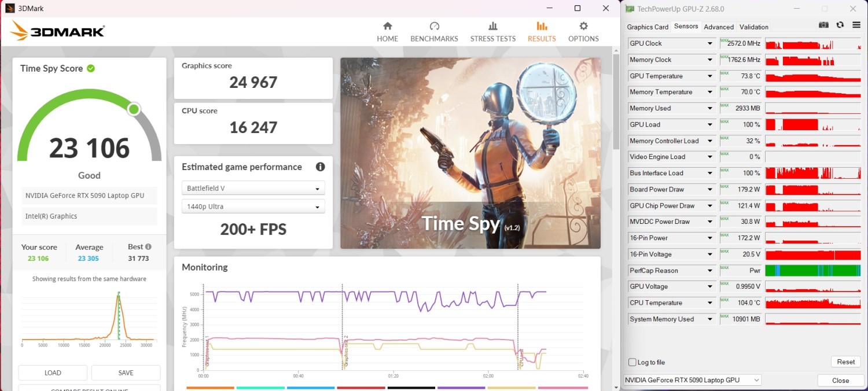Click the 16-Pin Voltage graph in GPU-Z
This screenshot has height=391, width=868.
pos(813,254)
